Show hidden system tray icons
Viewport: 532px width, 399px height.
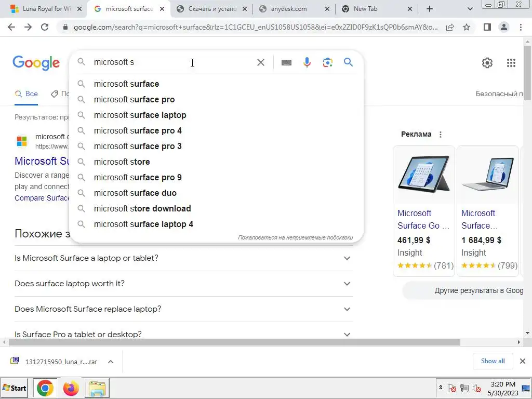point(441,388)
